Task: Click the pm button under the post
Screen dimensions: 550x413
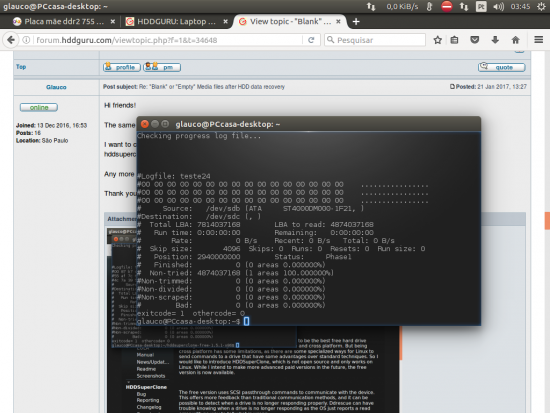Action: (162, 67)
